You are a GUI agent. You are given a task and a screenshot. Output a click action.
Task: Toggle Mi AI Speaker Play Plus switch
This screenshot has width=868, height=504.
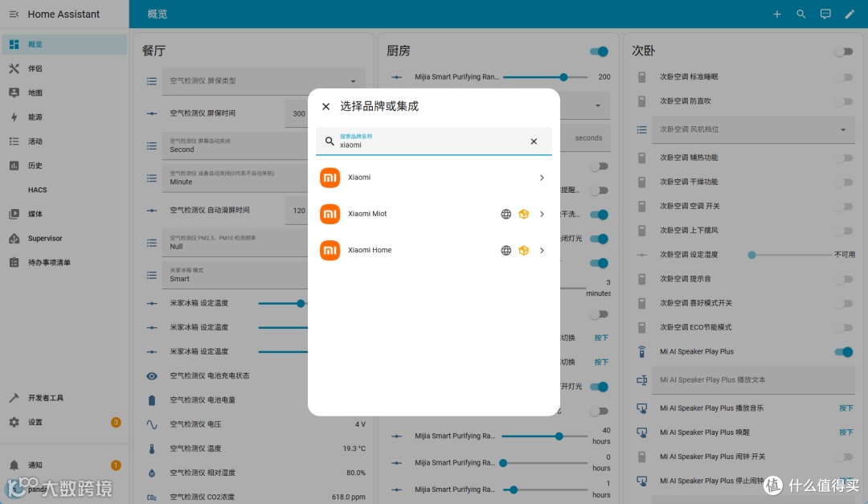pos(844,352)
